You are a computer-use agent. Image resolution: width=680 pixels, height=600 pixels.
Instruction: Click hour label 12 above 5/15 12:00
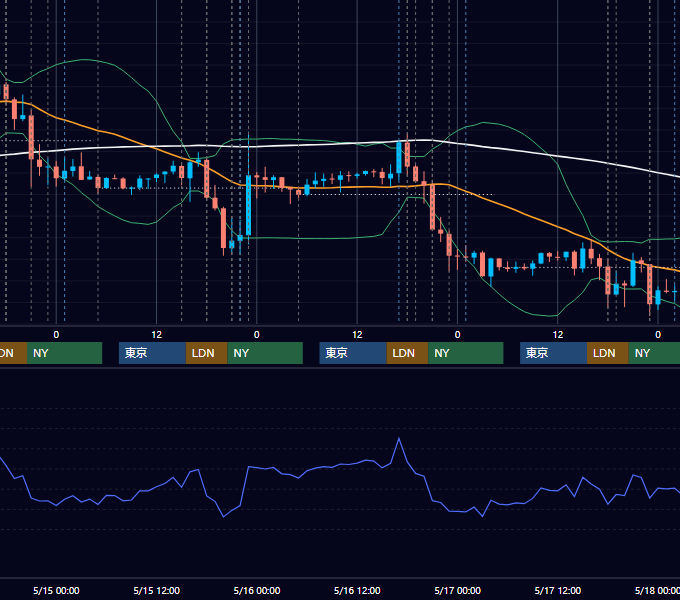tap(157, 335)
